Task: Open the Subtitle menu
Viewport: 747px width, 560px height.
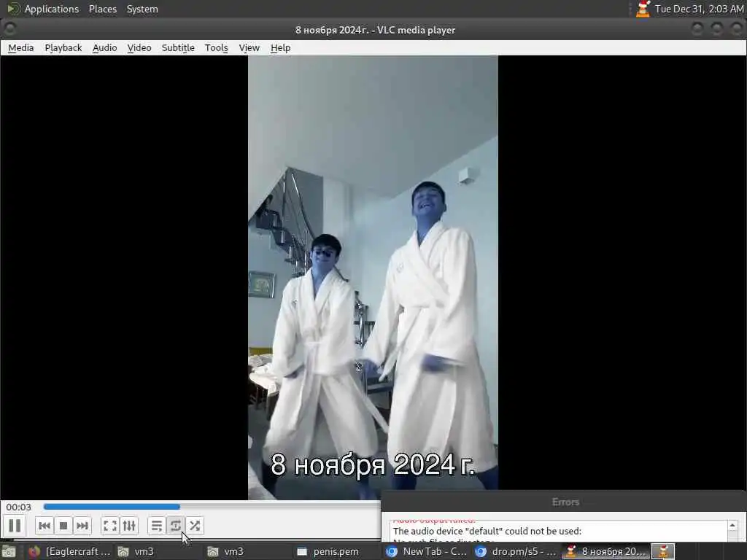Action: pyautogui.click(x=178, y=47)
